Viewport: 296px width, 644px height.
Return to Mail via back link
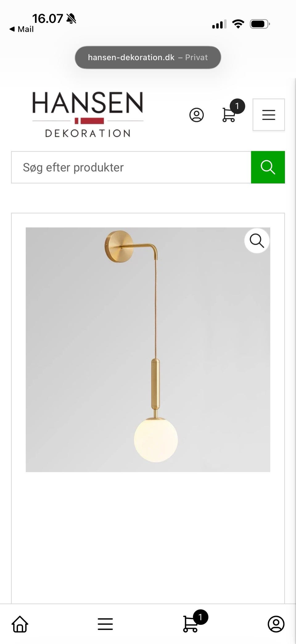(x=21, y=29)
